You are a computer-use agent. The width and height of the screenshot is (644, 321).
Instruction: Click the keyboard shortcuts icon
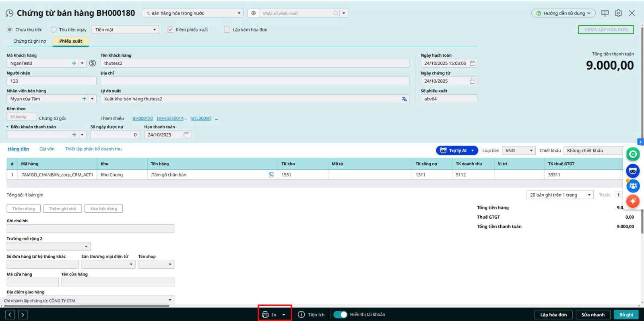605,13
